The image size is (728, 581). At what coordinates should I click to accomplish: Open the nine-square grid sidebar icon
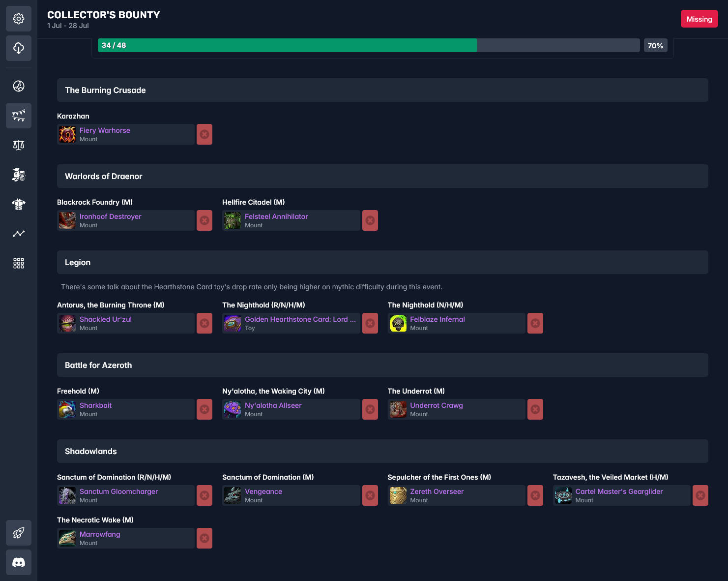[19, 263]
